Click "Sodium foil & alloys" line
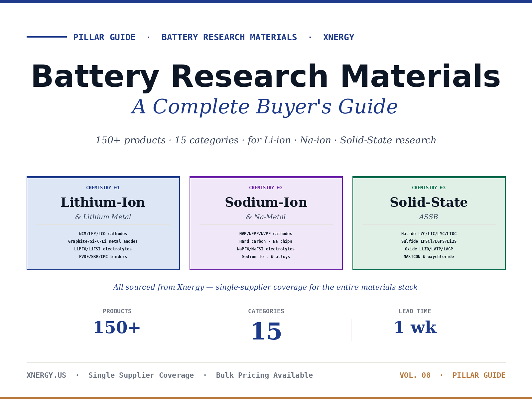The height and width of the screenshot is (399, 532). [266, 257]
